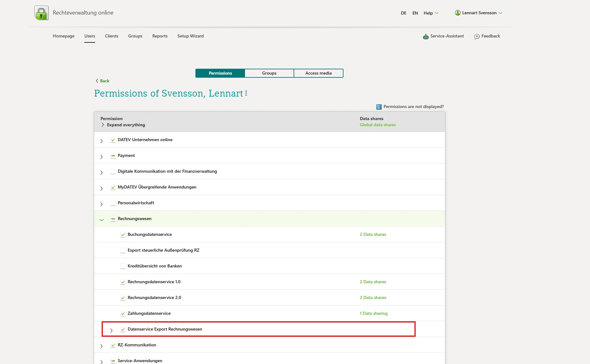The height and width of the screenshot is (364, 590).
Task: Expand Datenservice Export Rechnungswesen chevron
Action: pyautogui.click(x=111, y=331)
